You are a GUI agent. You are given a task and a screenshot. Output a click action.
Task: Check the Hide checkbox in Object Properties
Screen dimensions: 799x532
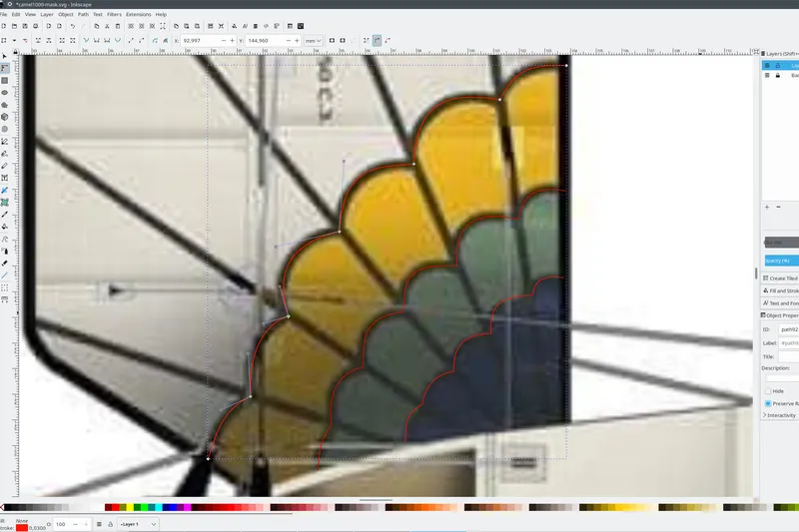[x=768, y=391]
